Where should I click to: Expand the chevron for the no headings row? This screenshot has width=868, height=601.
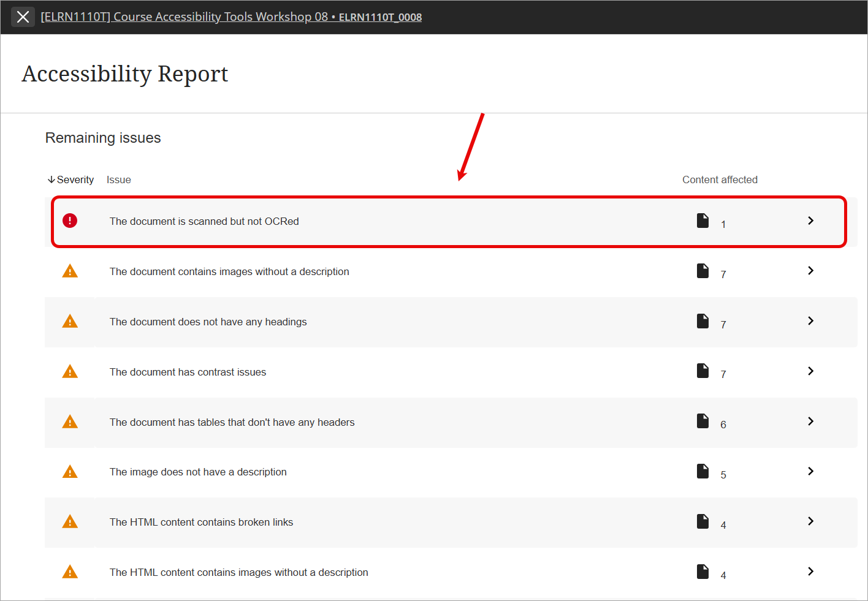click(810, 321)
